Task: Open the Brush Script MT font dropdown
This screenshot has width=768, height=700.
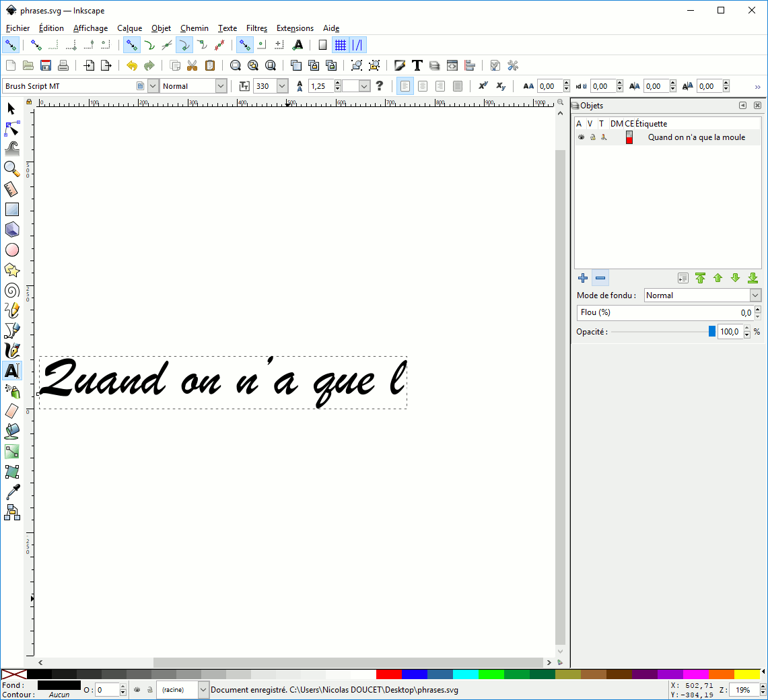Action: [x=153, y=86]
